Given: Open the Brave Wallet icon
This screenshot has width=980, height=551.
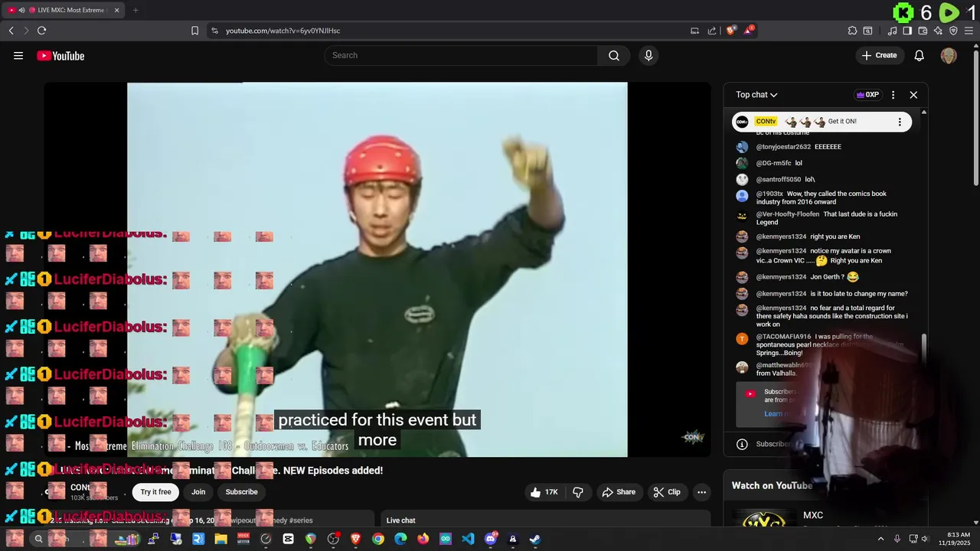Looking at the screenshot, I should pos(923,31).
